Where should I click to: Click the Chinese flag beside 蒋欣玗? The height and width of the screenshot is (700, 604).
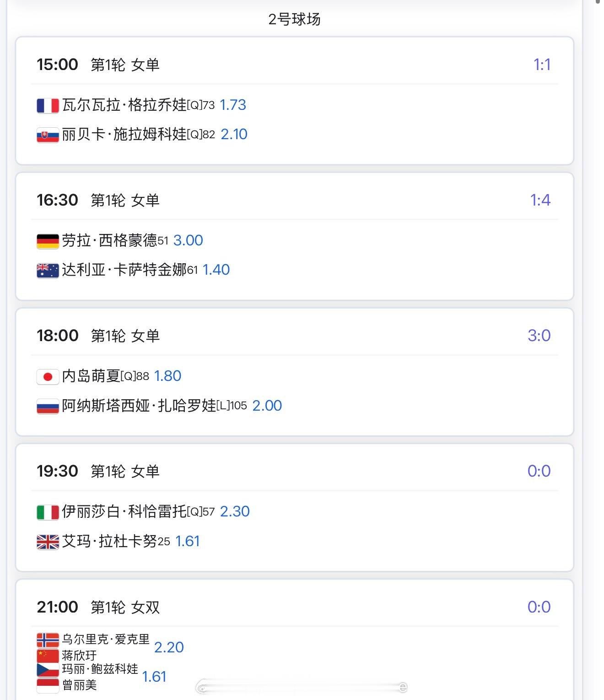[x=48, y=655]
